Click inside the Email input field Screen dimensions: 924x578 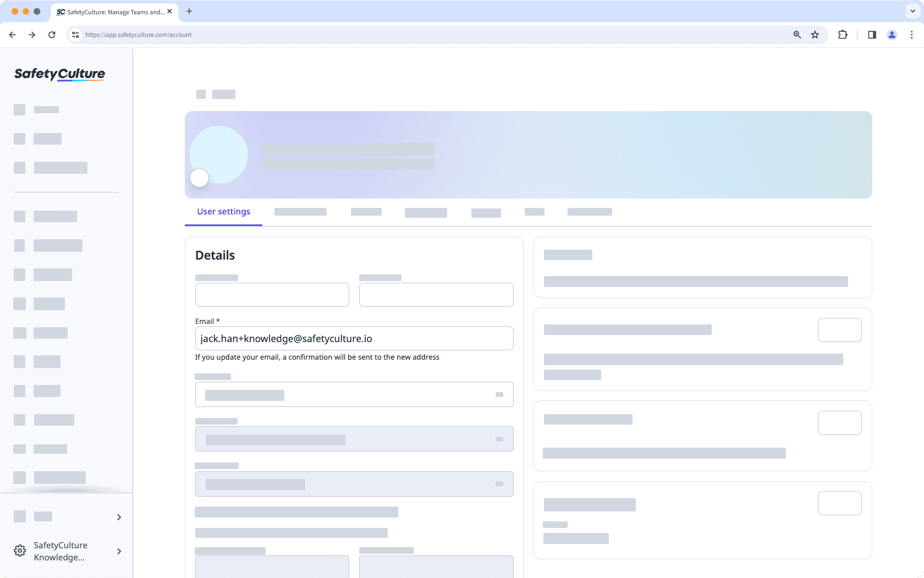click(354, 338)
